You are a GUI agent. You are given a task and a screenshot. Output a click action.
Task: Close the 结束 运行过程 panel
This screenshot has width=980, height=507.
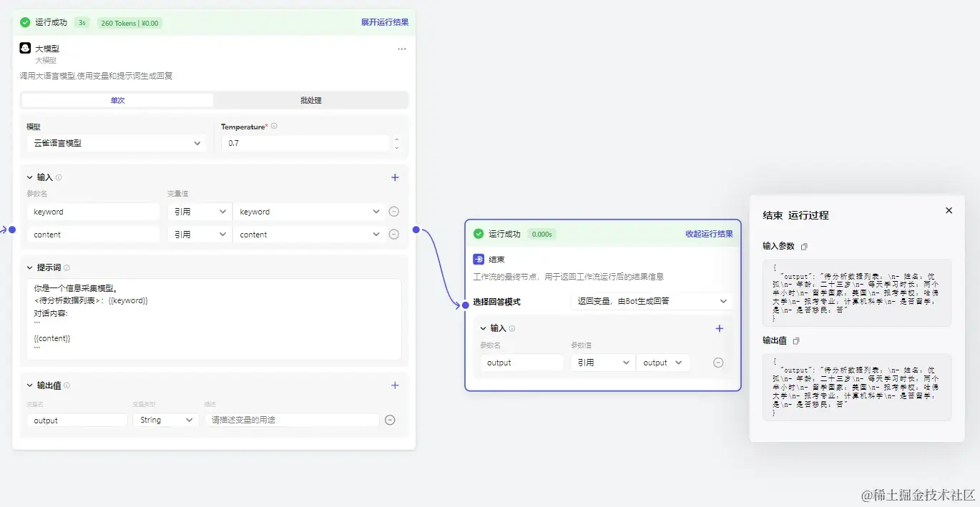point(949,210)
